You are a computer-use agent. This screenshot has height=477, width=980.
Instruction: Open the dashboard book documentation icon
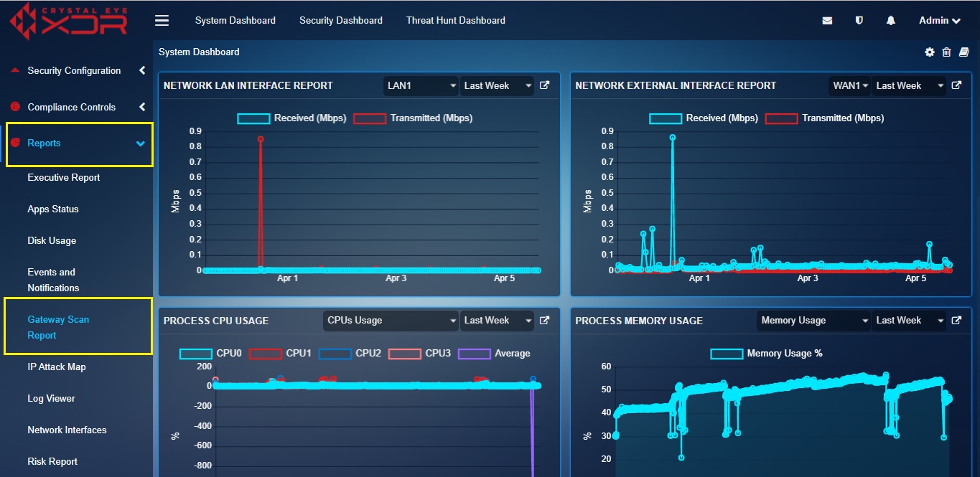964,52
